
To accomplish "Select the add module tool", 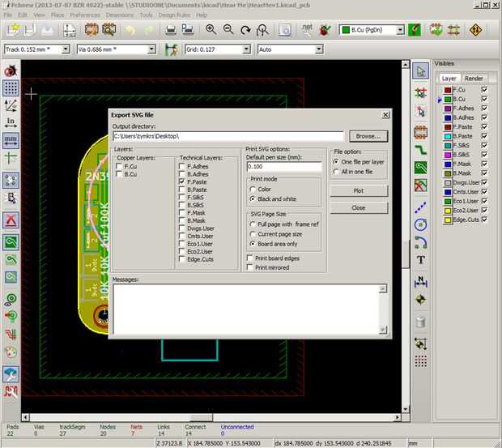I will (421, 130).
